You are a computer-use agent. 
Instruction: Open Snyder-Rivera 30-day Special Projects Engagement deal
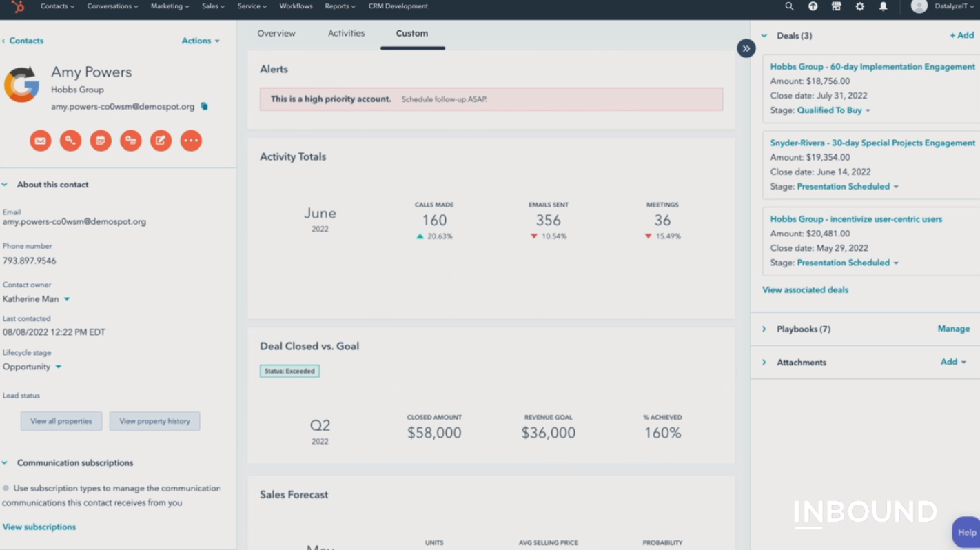tap(872, 143)
